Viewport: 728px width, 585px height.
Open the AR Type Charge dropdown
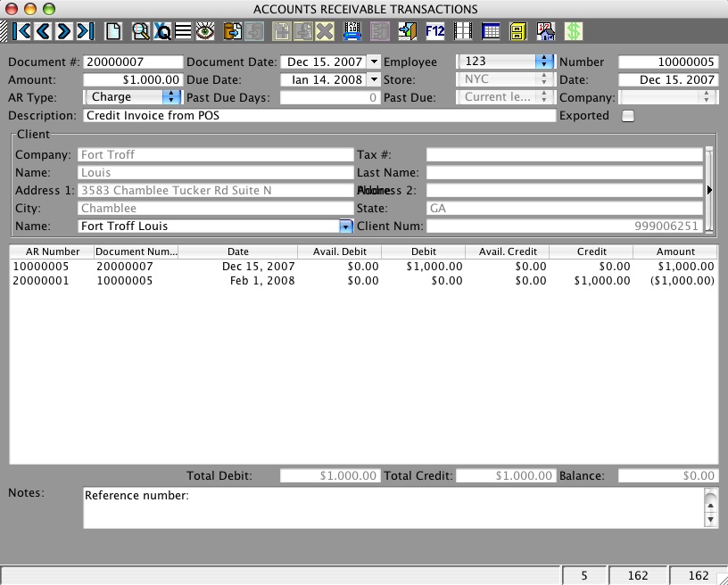pos(133,97)
